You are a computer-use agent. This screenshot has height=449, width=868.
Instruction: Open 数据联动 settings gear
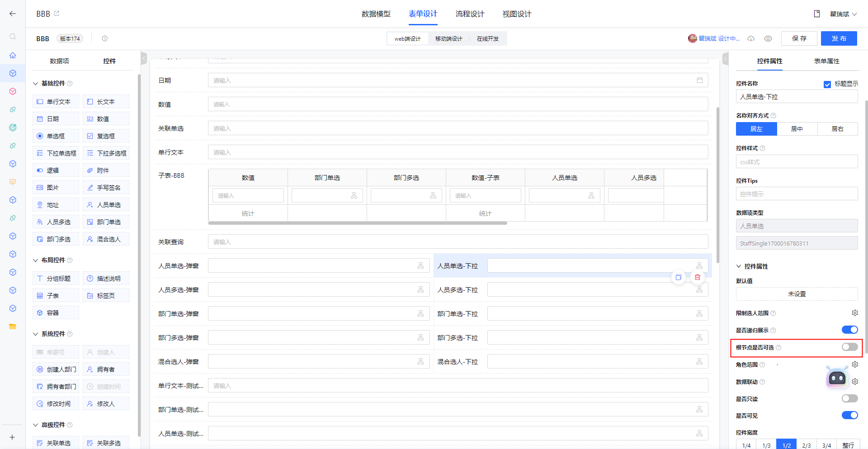855,382
